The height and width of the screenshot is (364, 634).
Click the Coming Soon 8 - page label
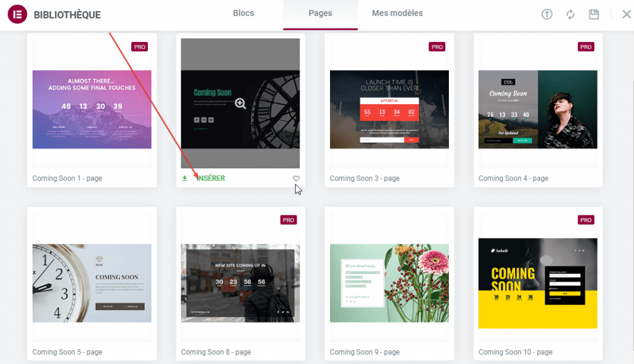coord(215,352)
